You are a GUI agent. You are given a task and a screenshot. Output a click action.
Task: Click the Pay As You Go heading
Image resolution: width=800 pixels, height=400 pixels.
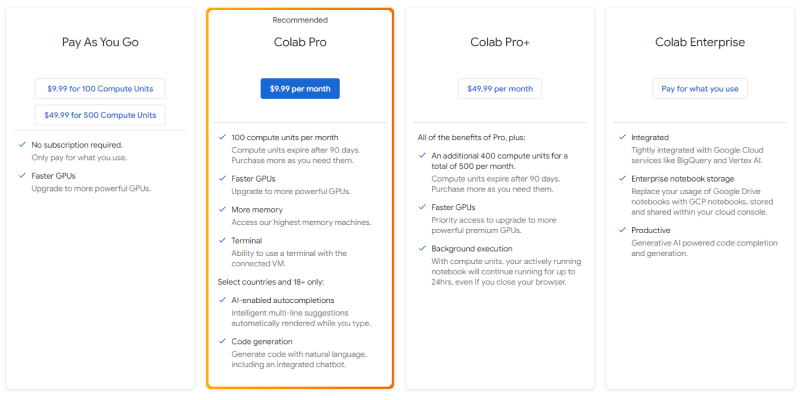(x=100, y=42)
